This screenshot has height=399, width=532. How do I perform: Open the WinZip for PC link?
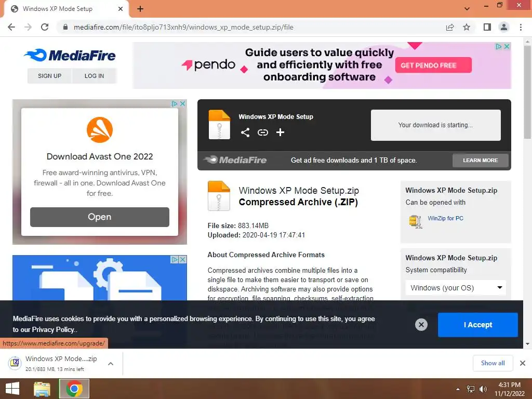[445, 218]
